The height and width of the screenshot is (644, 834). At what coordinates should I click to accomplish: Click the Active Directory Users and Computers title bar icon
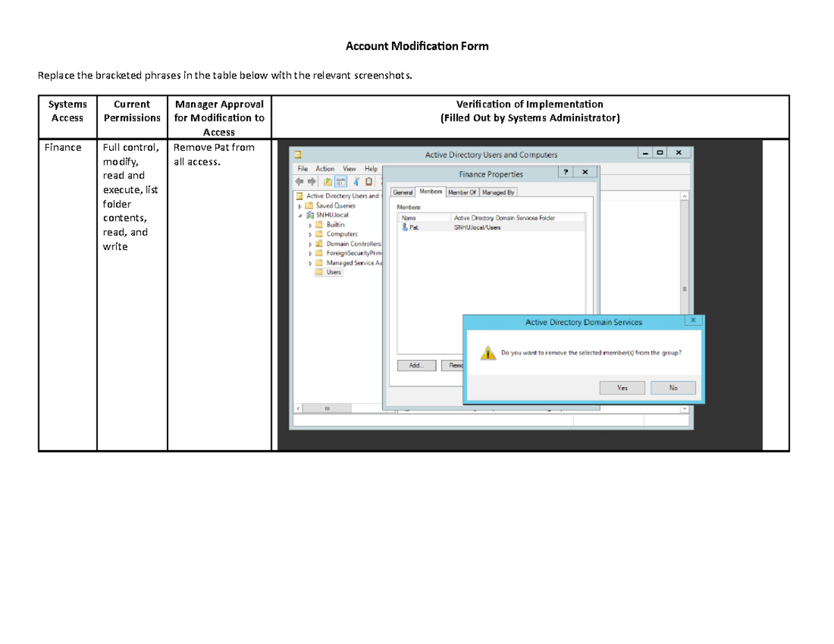pyautogui.click(x=297, y=154)
